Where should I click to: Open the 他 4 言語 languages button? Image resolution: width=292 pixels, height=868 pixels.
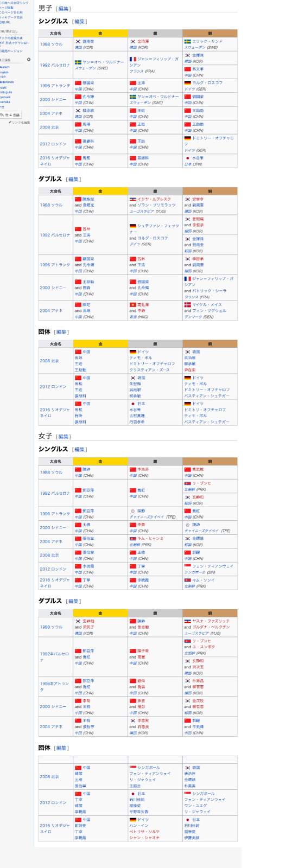click(10, 115)
